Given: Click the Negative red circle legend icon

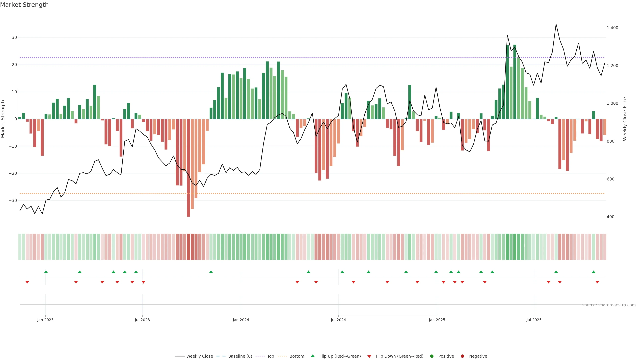Looking at the screenshot, I should 462,356.
